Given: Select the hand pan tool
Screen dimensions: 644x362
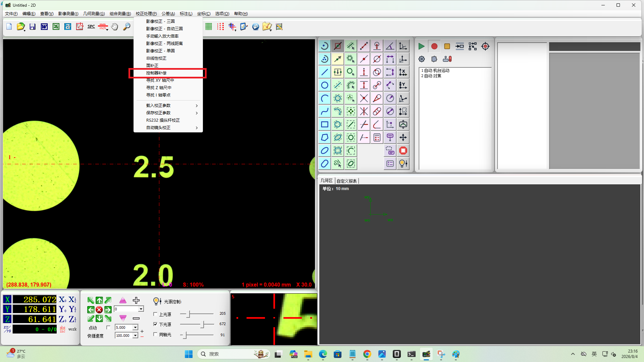Looking at the screenshot, I should point(115,26).
